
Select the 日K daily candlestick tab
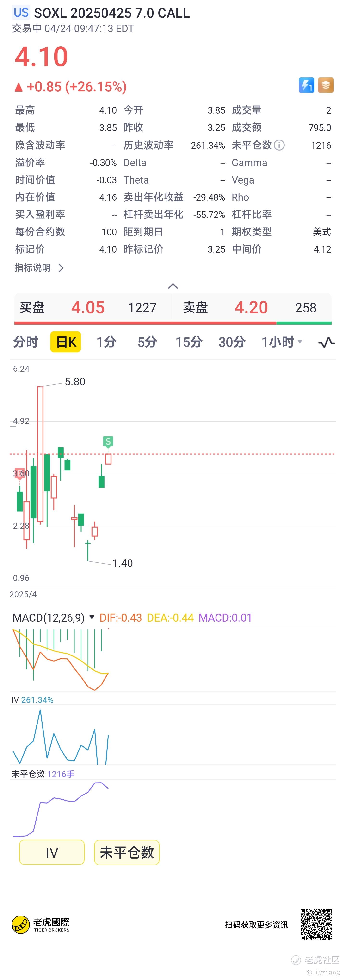(66, 342)
